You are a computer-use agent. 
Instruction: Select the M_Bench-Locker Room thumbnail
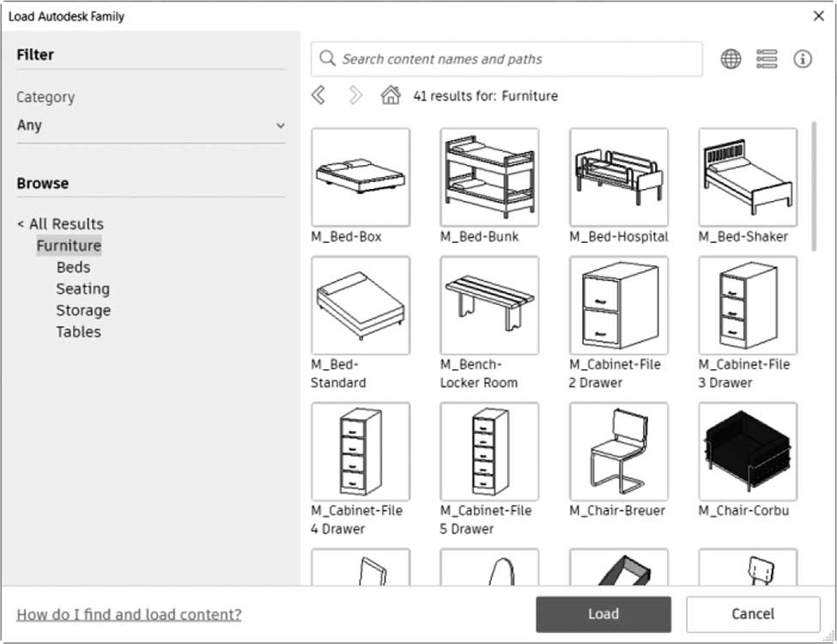coord(489,306)
